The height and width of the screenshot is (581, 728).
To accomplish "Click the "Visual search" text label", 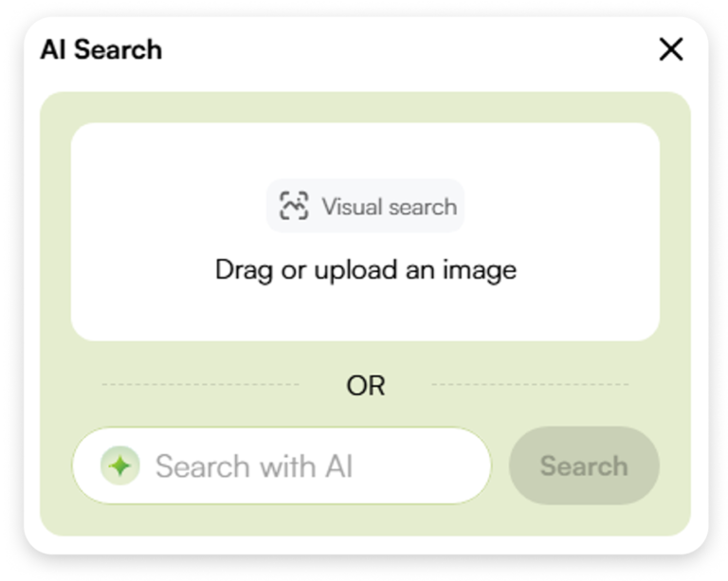I will click(389, 207).
